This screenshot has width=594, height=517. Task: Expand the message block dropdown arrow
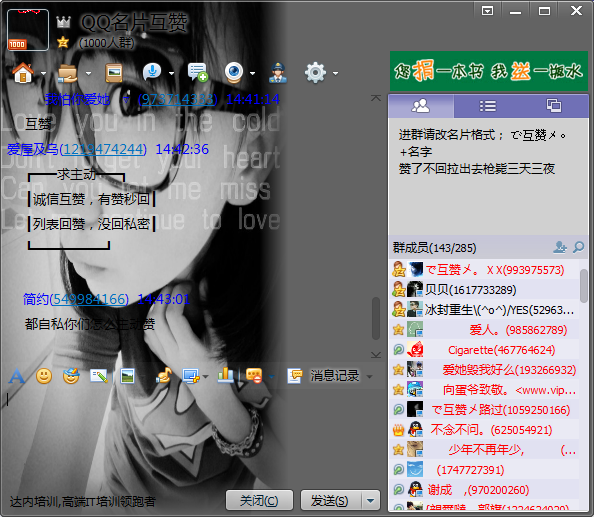271,376
